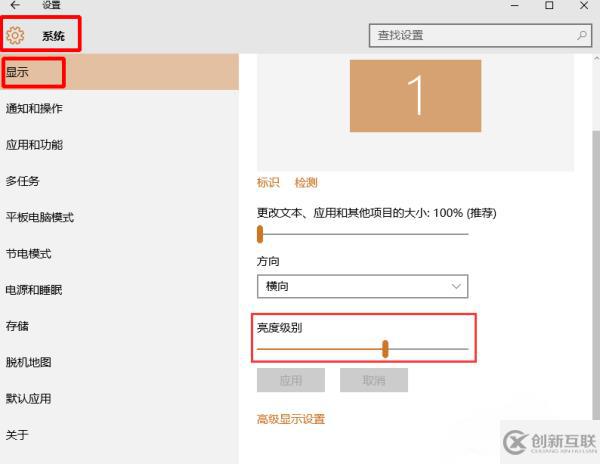The width and height of the screenshot is (600, 464).
Task: Go to 存储 section
Action: point(119,326)
